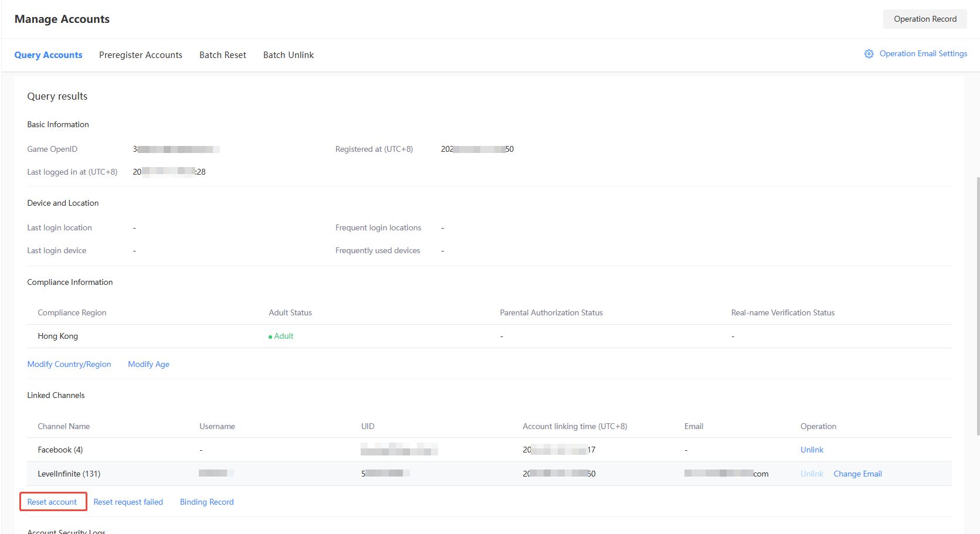
Task: Click the Modify Country/Region link
Action: [69, 365]
